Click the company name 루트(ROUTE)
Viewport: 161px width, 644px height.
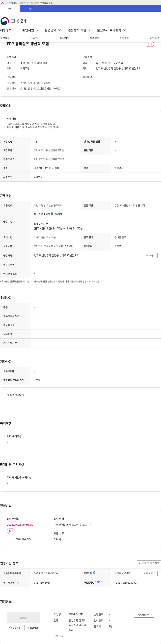[76, 615]
